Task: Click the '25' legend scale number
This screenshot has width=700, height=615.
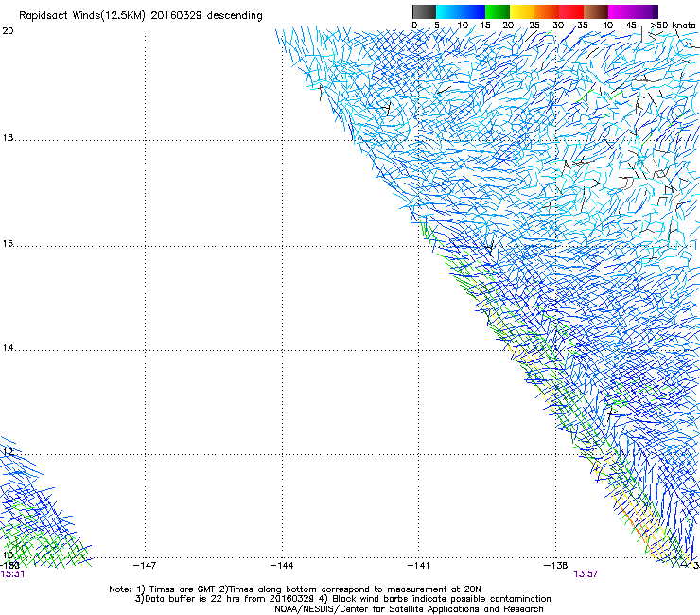Action: pyautogui.click(x=534, y=26)
